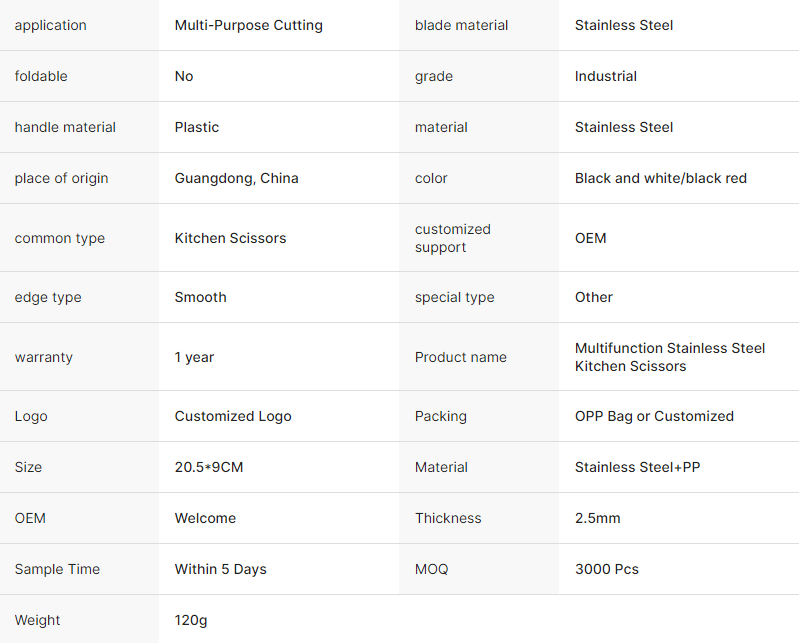Click the "handle material" label

[x=65, y=127]
